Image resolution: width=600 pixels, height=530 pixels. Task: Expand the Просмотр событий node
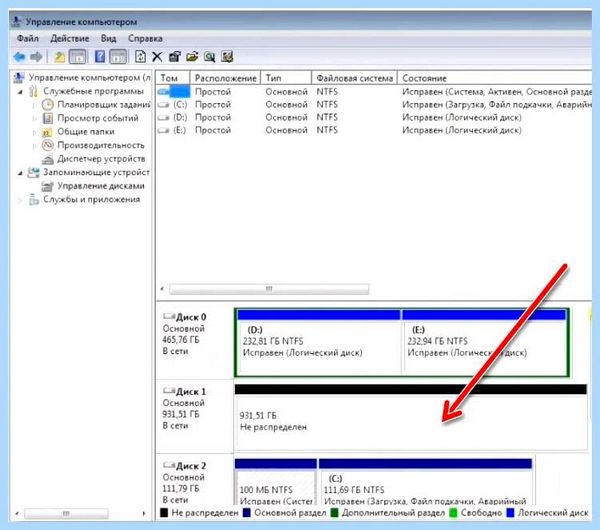(x=35, y=119)
